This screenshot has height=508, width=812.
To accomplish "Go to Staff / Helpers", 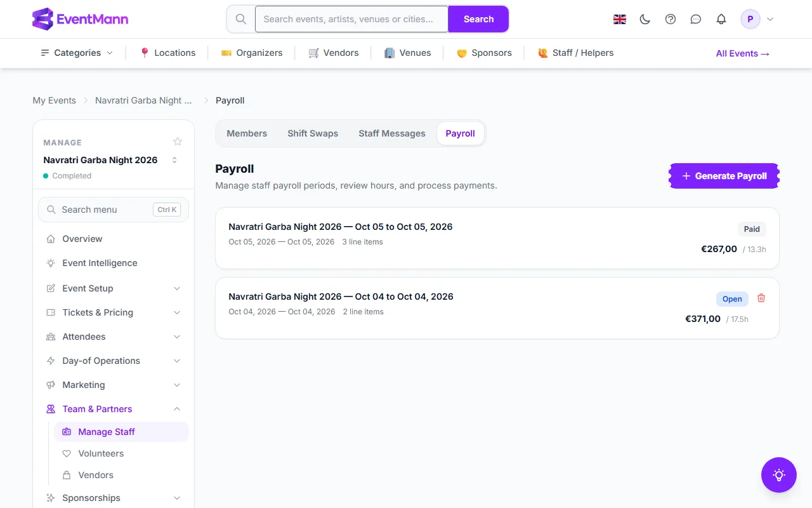I will click(x=575, y=53).
